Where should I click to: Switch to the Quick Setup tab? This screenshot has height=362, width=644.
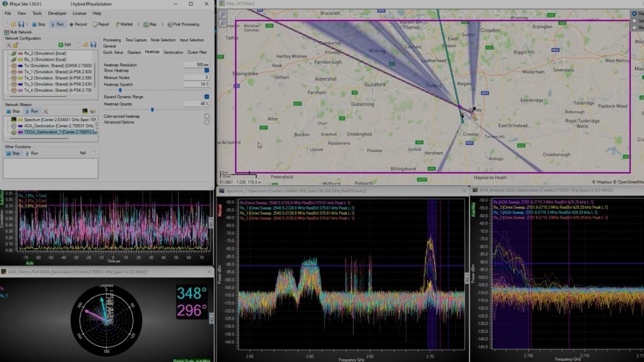(113, 53)
